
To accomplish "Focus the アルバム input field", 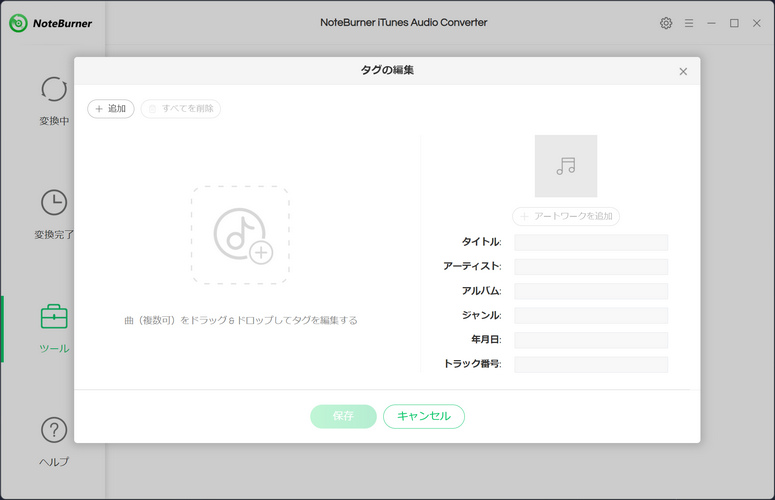I will (591, 291).
